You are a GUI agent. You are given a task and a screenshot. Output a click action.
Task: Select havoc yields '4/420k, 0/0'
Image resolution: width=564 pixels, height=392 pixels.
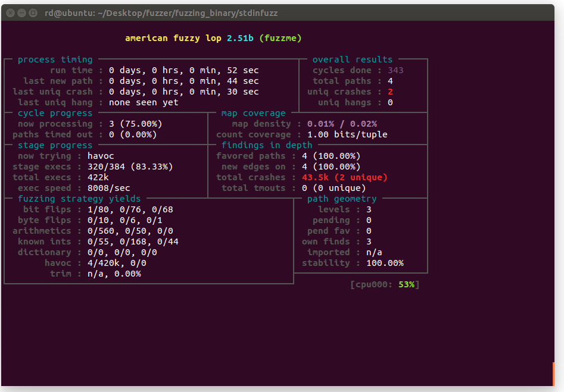[117, 264]
